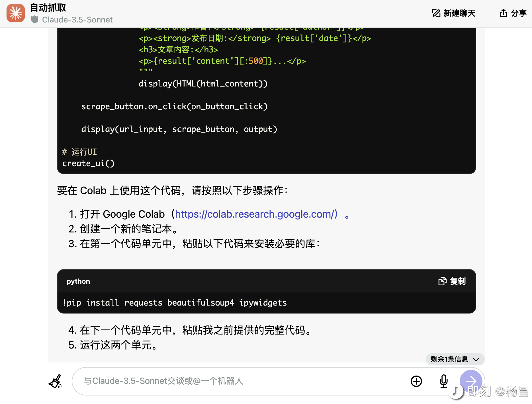Share the conversation using 分享
Viewport: 532px width, 404px height.
519,13
